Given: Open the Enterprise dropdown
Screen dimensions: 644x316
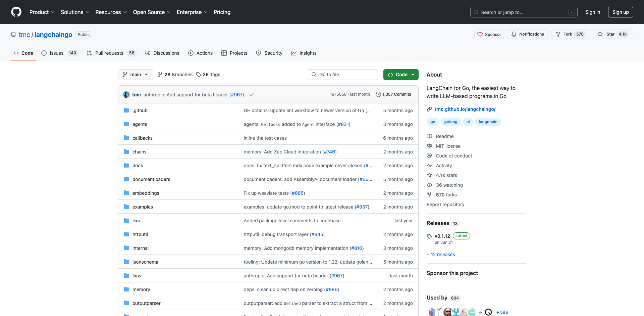Looking at the screenshot, I should (x=192, y=12).
